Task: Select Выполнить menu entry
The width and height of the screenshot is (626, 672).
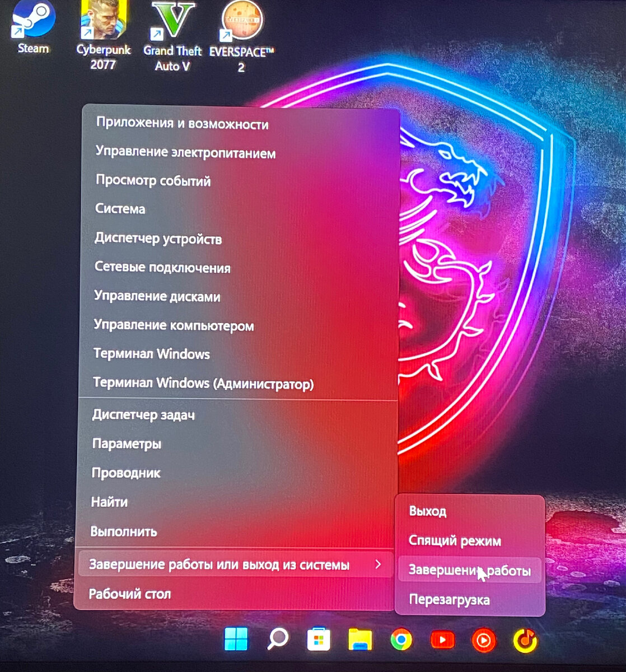Action: [237, 531]
